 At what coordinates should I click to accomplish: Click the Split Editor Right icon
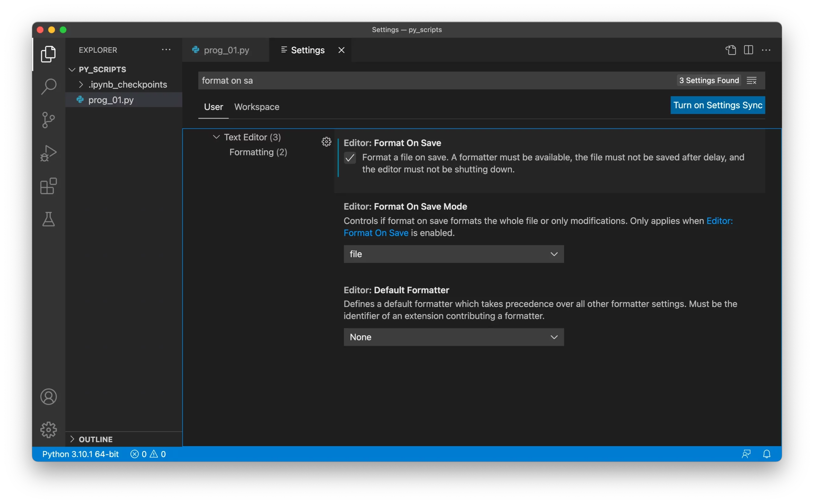748,50
